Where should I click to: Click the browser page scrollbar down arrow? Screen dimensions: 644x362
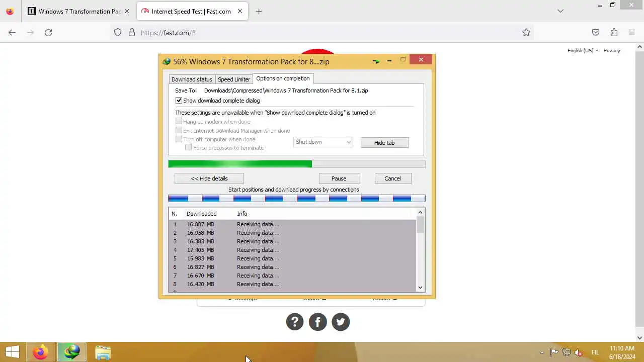[639, 338]
